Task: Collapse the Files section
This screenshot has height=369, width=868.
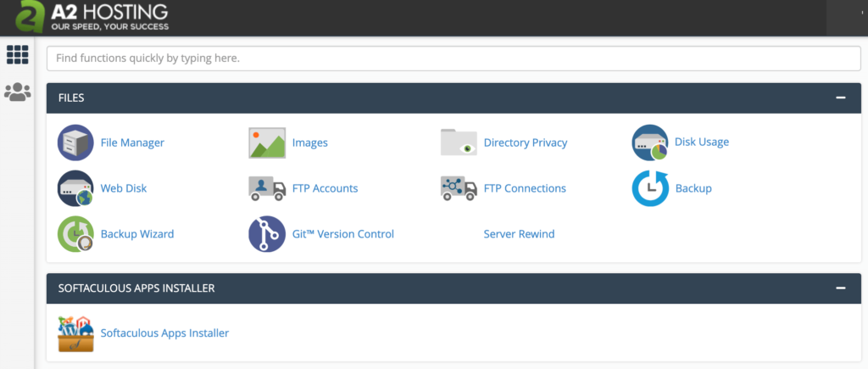Action: [840, 98]
